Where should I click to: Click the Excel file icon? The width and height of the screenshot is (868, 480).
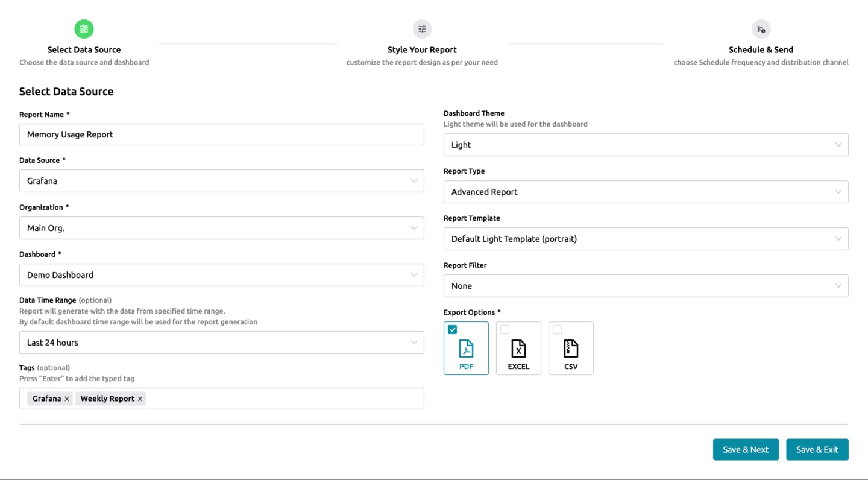[x=518, y=349]
